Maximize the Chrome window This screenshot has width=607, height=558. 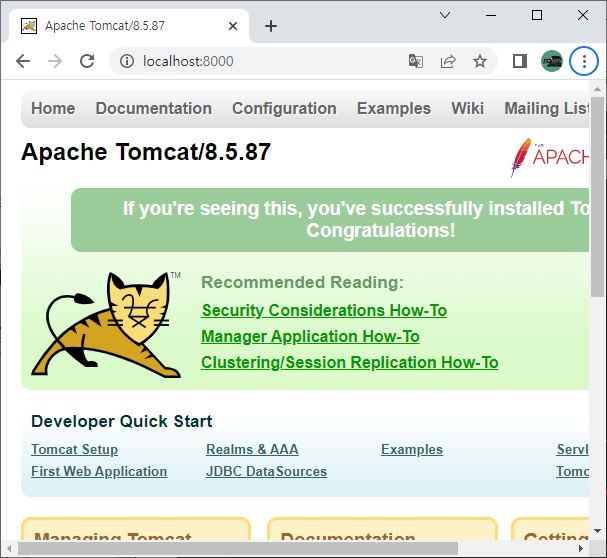coord(537,15)
